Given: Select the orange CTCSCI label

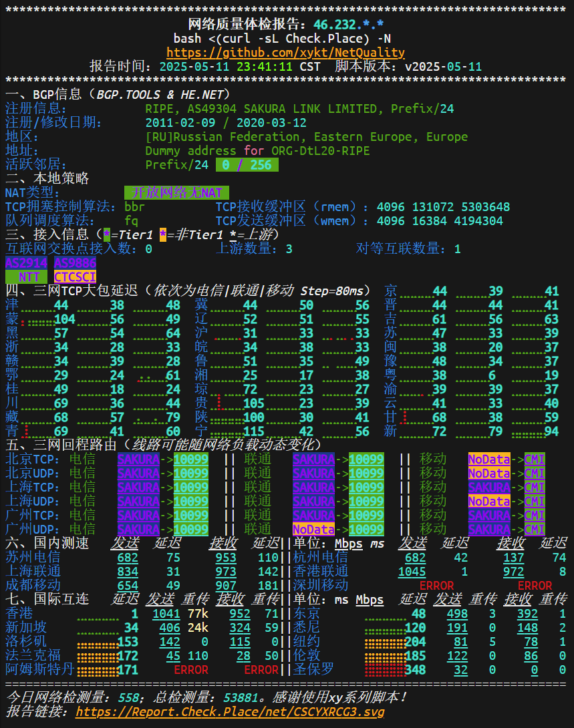Looking at the screenshot, I should 75,277.
